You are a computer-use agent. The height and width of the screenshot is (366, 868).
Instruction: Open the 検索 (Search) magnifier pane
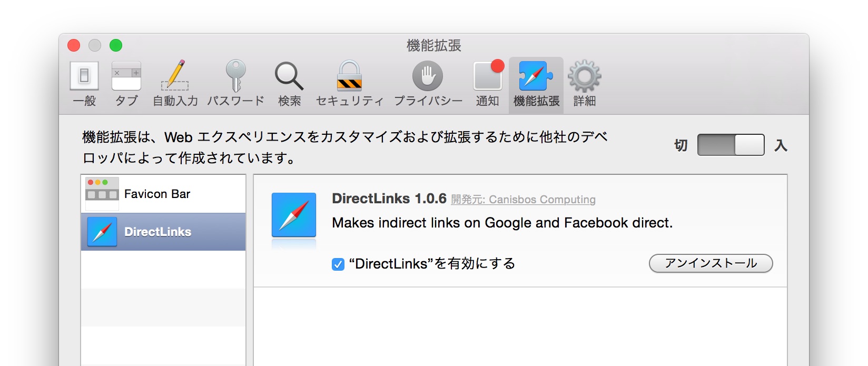[289, 83]
